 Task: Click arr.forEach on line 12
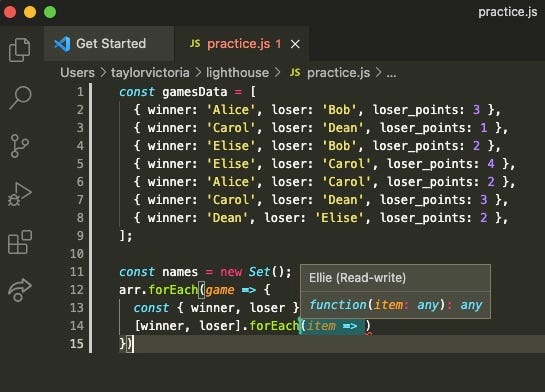point(158,290)
